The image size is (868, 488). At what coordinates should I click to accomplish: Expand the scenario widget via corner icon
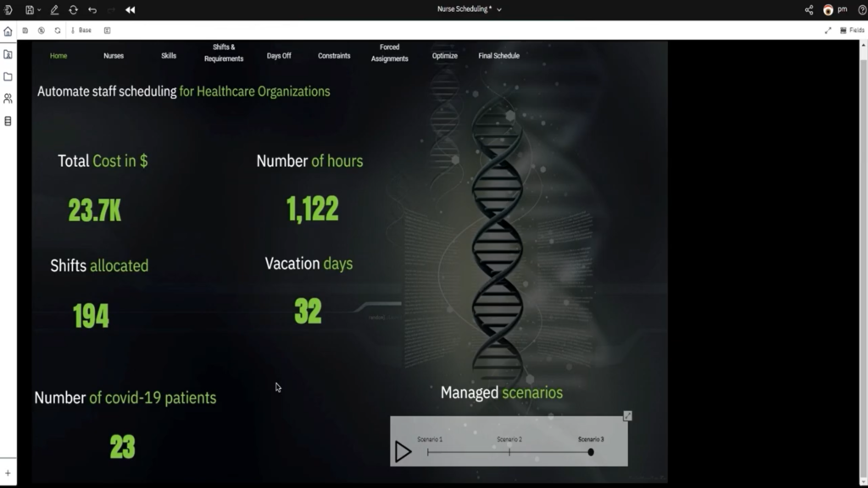[627, 415]
